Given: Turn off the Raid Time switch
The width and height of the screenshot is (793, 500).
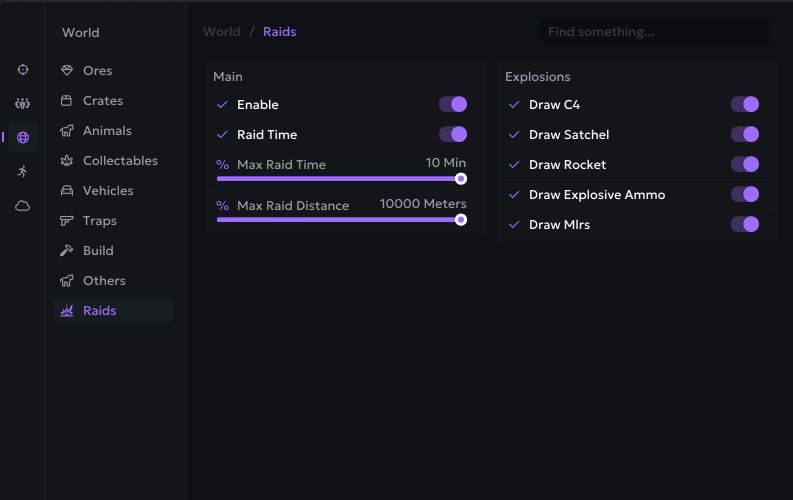Looking at the screenshot, I should (x=453, y=135).
